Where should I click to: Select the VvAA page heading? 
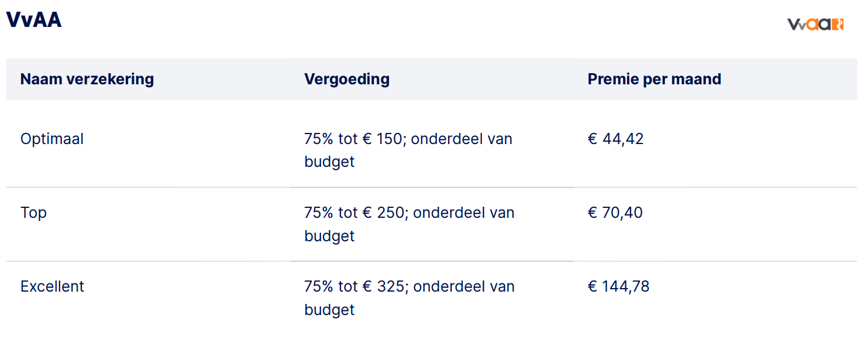(x=34, y=20)
